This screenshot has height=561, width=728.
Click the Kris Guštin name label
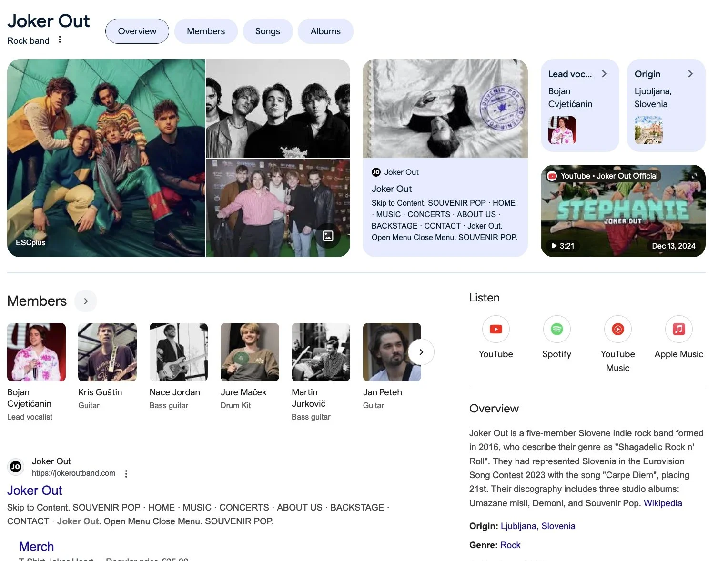100,392
